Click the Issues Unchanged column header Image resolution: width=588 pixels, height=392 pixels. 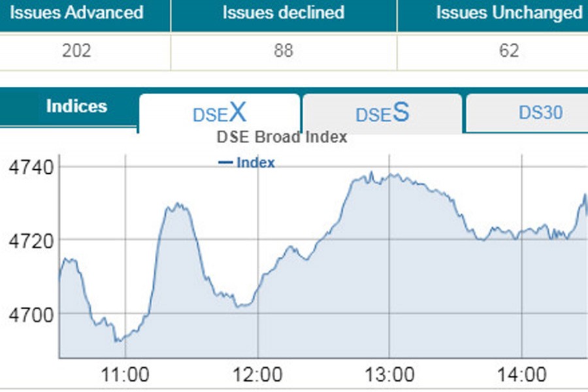pos(509,12)
